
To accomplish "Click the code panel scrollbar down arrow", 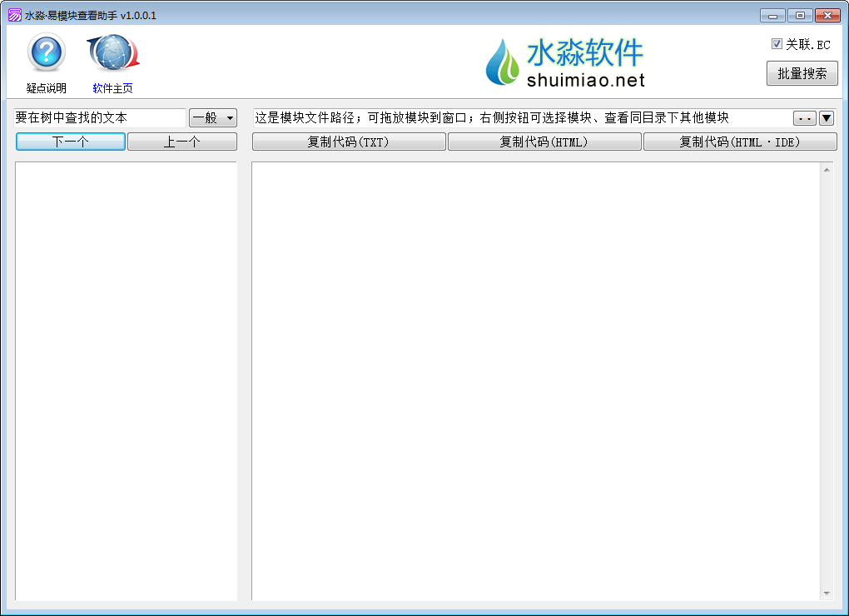I will pyautogui.click(x=827, y=594).
